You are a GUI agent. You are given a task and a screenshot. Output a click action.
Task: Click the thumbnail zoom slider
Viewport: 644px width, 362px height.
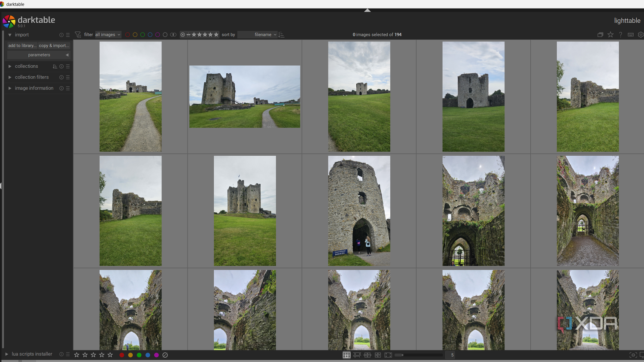418,355
